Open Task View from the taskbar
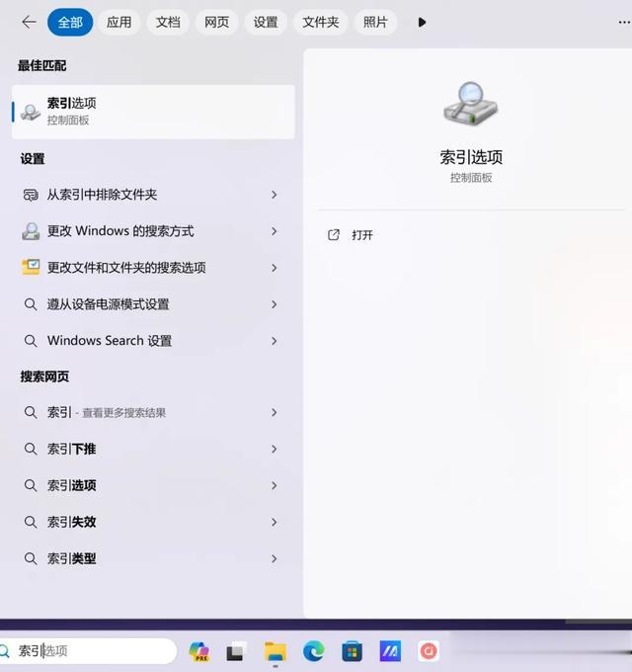The height and width of the screenshot is (672, 632). 236,652
